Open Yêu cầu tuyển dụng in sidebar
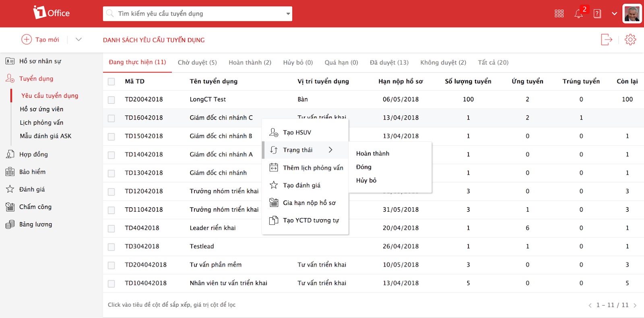644x318 pixels. (50, 96)
